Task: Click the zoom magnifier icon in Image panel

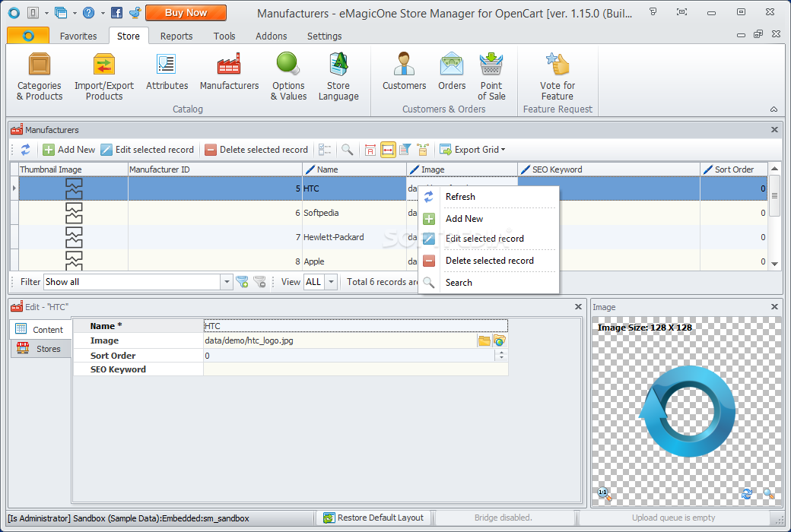Action: [x=769, y=494]
